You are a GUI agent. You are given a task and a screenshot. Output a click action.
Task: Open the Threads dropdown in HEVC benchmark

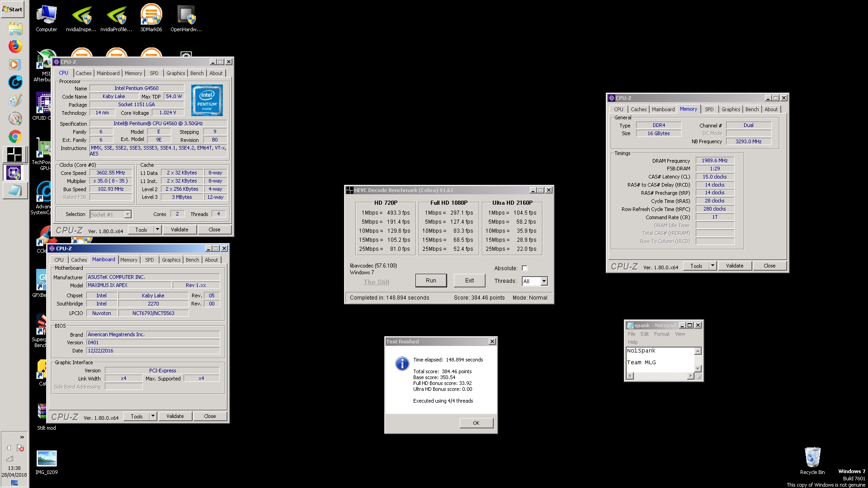[544, 281]
